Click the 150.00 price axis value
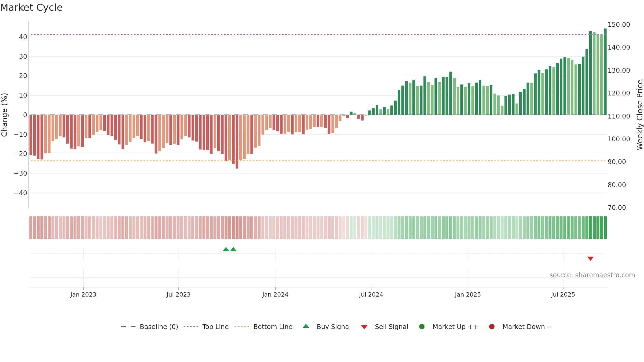 (619, 25)
